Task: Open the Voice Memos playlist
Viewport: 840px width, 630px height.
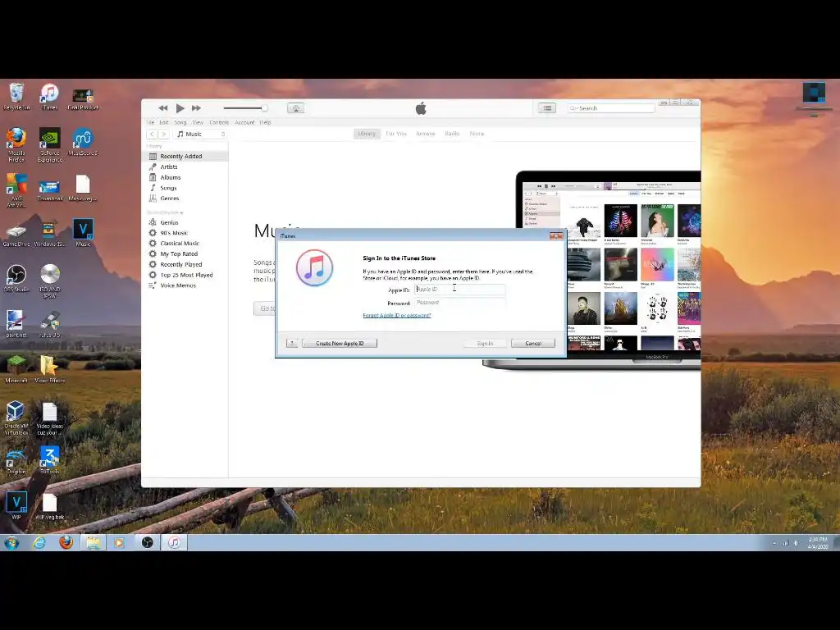Action: click(x=186, y=285)
